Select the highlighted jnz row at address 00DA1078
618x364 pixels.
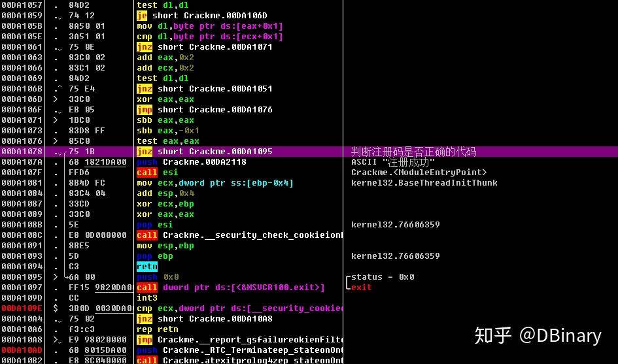click(309, 152)
